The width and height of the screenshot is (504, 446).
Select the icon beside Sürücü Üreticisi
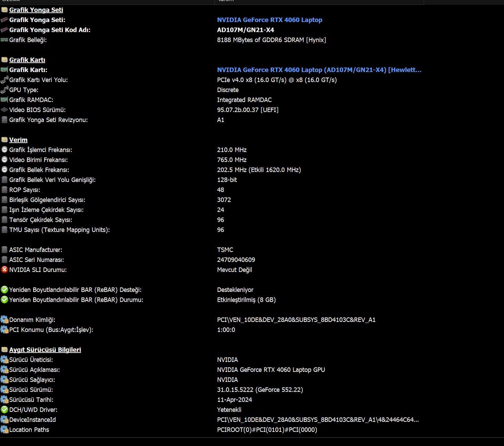(x=4, y=360)
